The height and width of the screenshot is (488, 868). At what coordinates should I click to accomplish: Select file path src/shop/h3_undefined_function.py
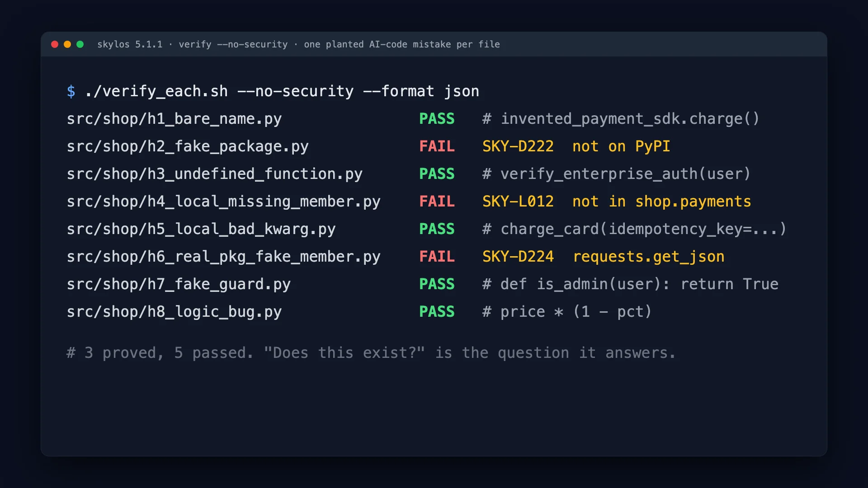pyautogui.click(x=215, y=174)
